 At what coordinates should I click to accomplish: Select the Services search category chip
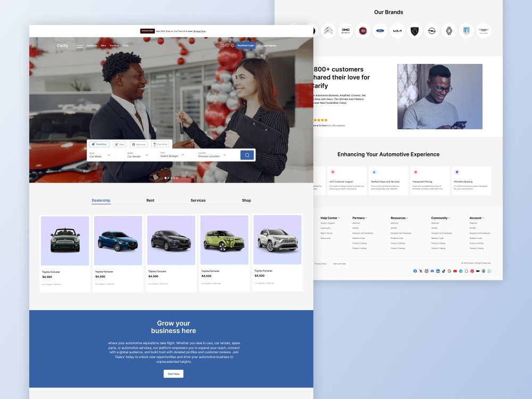[139, 144]
